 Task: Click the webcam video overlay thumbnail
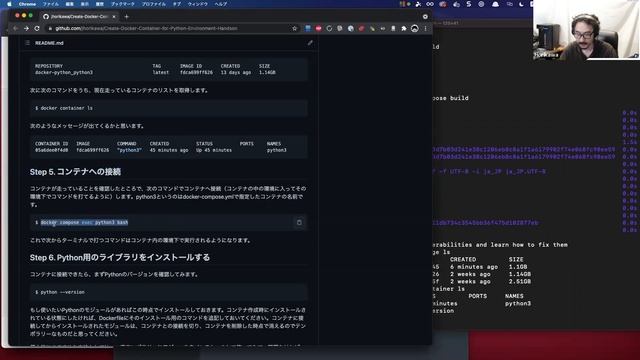click(586, 30)
